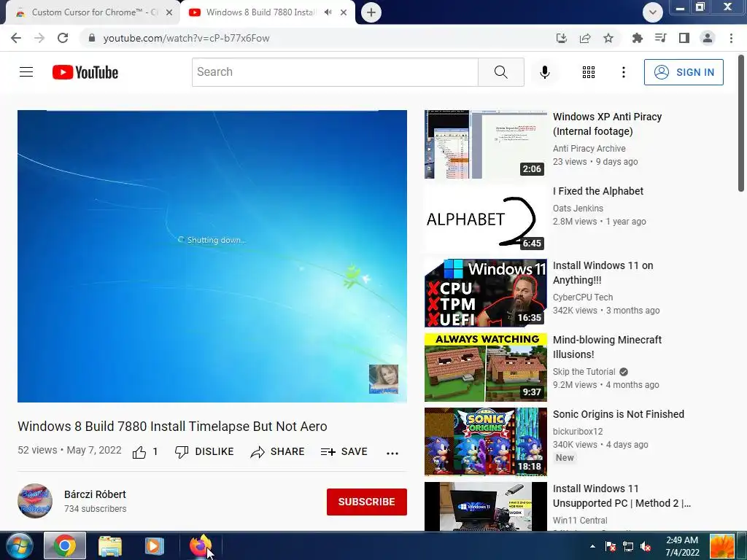Image resolution: width=747 pixels, height=560 pixels.
Task: Open I Fixed the Alphabet video title
Action: point(598,191)
